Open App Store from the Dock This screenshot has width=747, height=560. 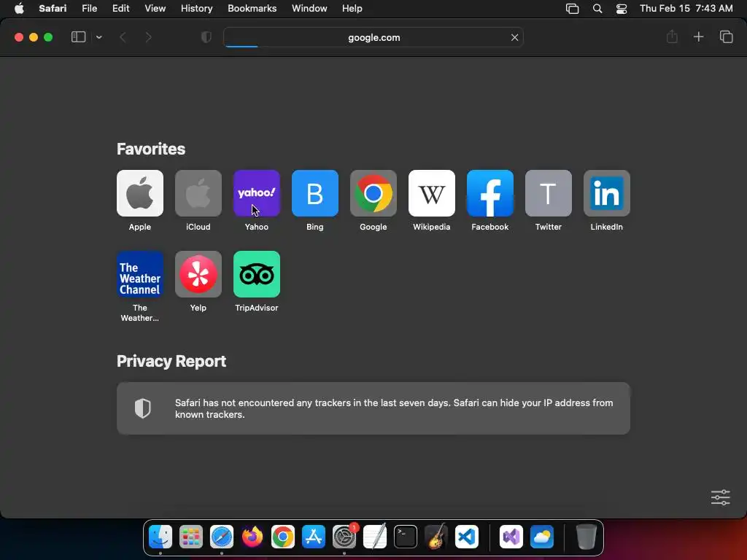[314, 537]
